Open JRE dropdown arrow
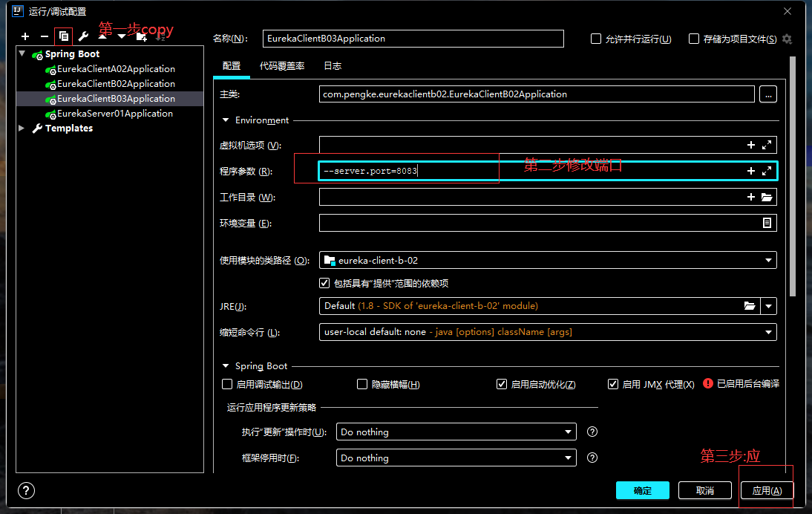This screenshot has height=514, width=812. click(x=768, y=306)
